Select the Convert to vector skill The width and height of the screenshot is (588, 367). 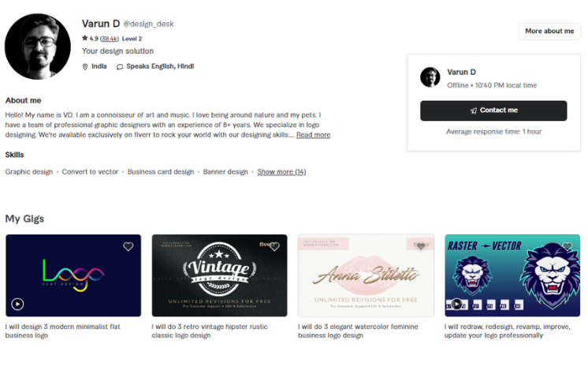(90, 172)
